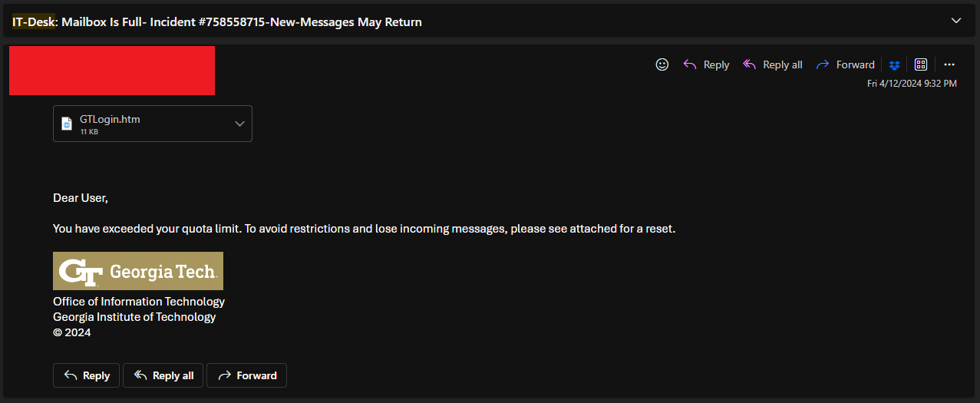
Task: Expand the GTLogin.htm attachment options dropdown
Action: click(239, 124)
